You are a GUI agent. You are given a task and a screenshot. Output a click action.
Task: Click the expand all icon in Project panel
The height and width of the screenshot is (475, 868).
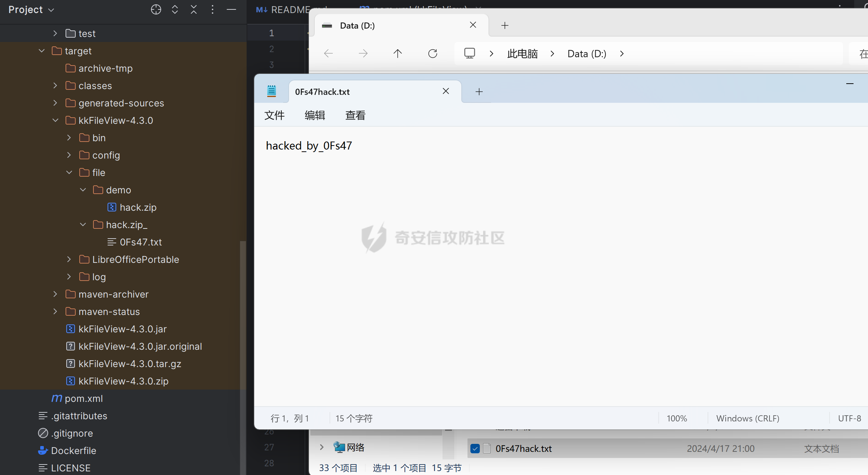click(175, 10)
